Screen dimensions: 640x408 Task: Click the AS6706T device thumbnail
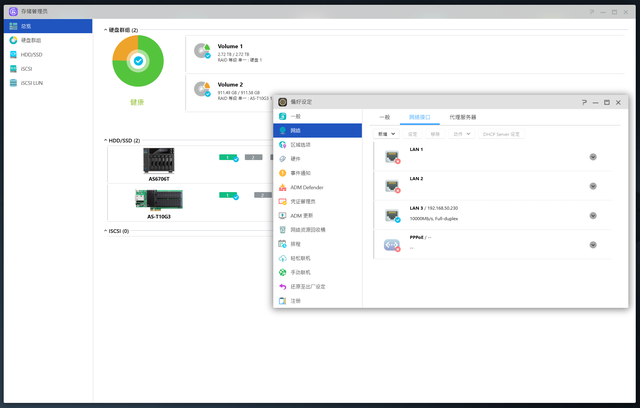pyautogui.click(x=159, y=160)
